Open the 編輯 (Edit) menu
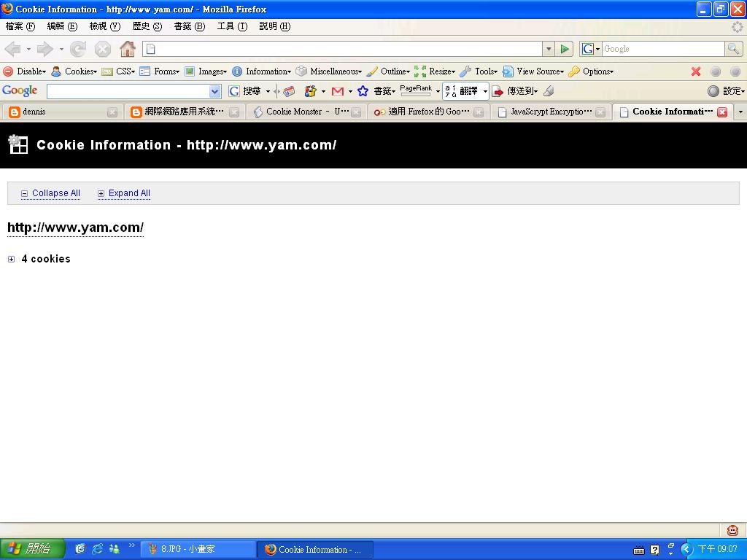Screen dimensions: 747x560 point(62,26)
